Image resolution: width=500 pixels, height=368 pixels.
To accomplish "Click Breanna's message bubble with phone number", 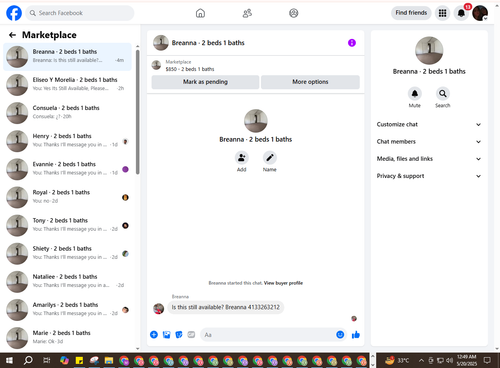I will (x=226, y=307).
